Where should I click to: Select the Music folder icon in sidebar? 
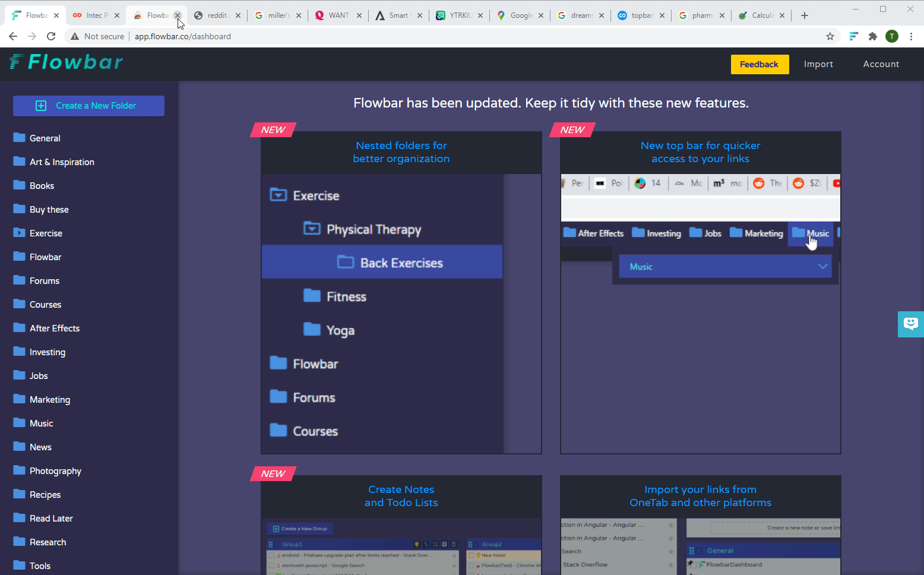[x=20, y=423]
